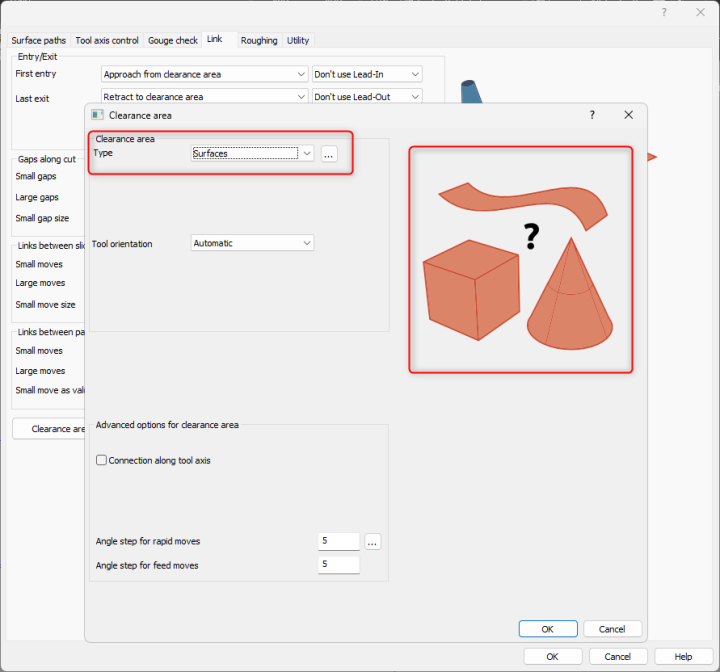Viewport: 720px width, 672px height.
Task: Click the Help button at the bottom
Action: point(683,657)
